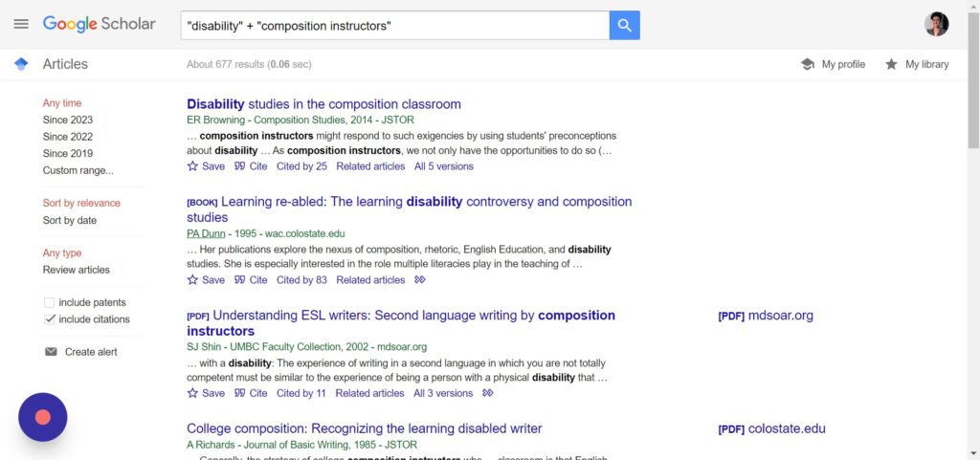This screenshot has height=460, width=980.
Task: Click the quote icon to cite Understanding ESL writers
Action: click(x=240, y=393)
